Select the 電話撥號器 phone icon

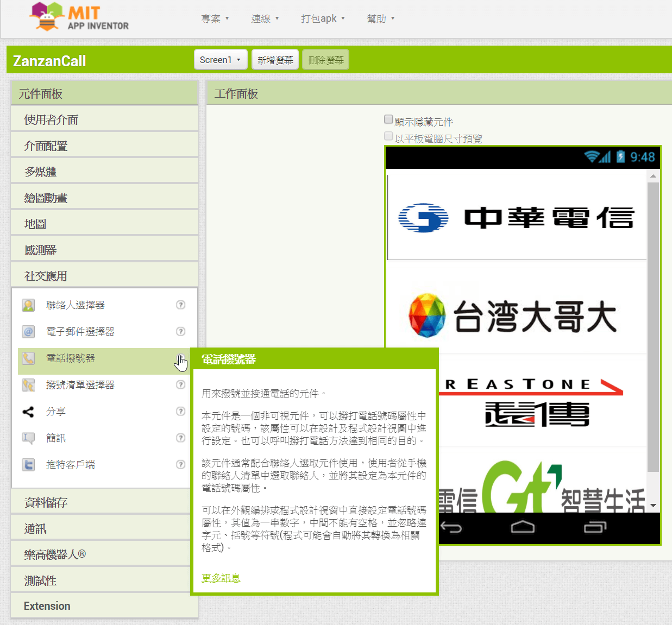[x=28, y=358]
